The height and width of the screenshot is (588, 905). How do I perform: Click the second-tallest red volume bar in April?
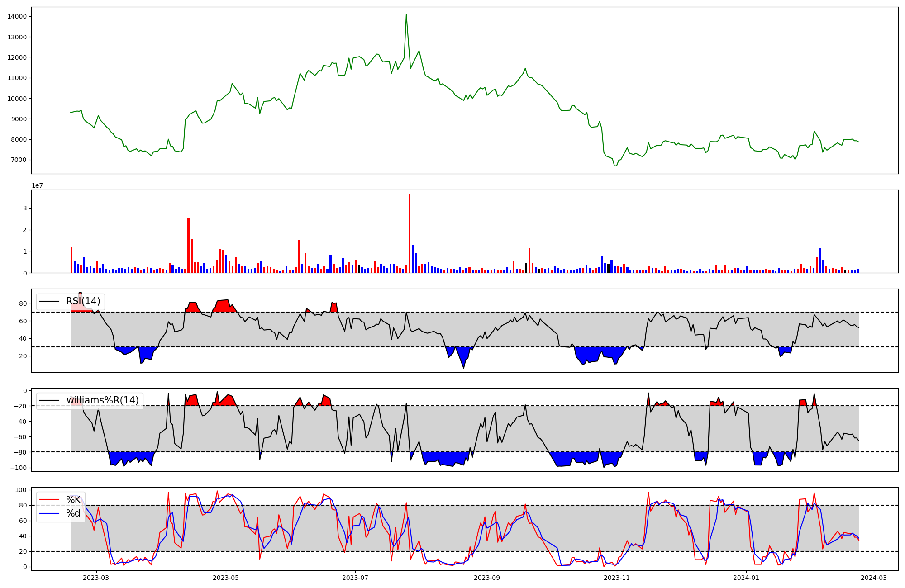pyautogui.click(x=191, y=256)
